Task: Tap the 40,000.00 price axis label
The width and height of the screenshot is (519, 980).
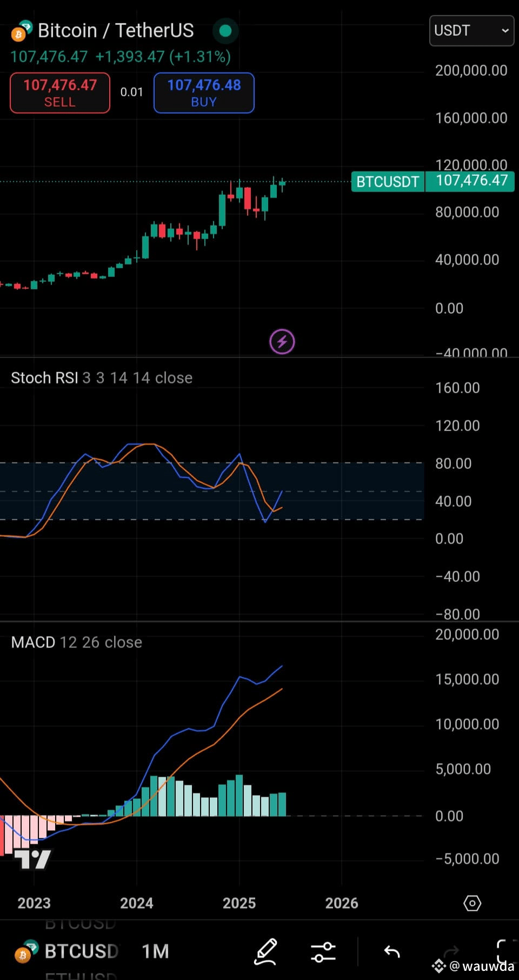Action: [468, 260]
